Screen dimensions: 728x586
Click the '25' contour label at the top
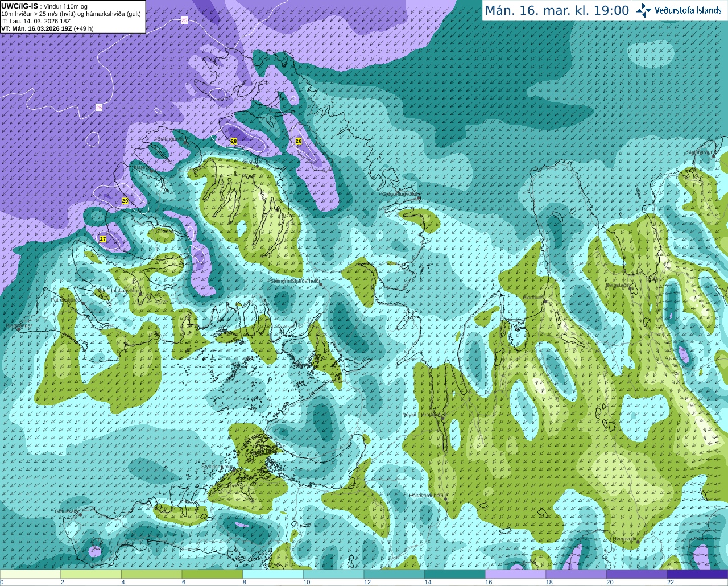184,20
